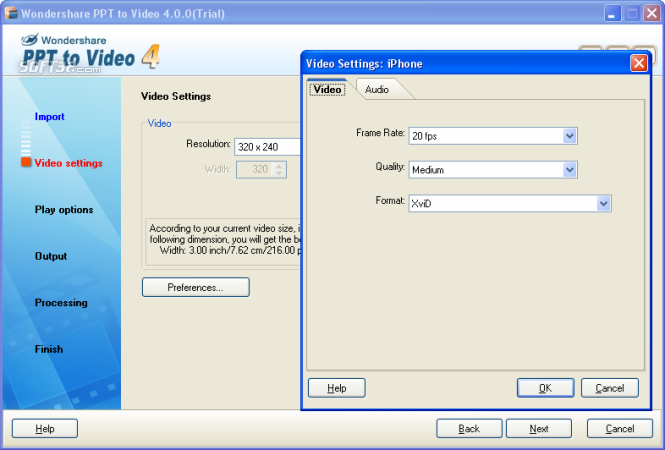Go to the Import step
Image resolution: width=665 pixels, height=450 pixels.
tap(50, 117)
